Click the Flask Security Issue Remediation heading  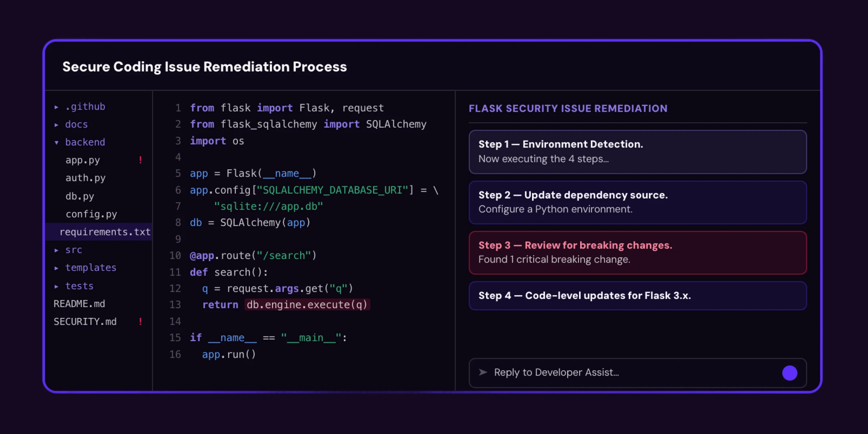click(x=568, y=109)
